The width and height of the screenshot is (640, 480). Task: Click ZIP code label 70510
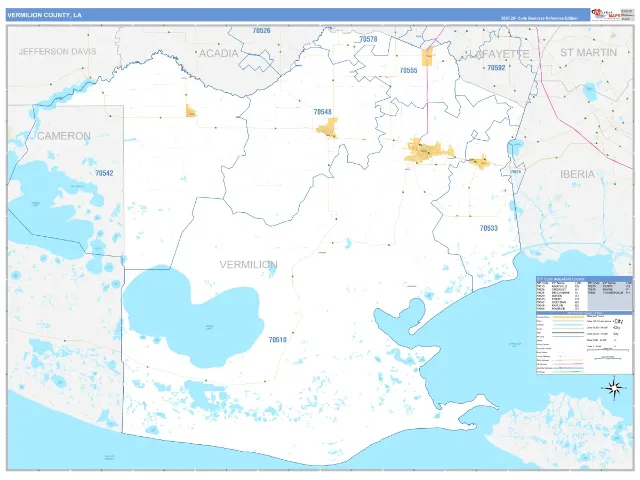[x=278, y=340]
